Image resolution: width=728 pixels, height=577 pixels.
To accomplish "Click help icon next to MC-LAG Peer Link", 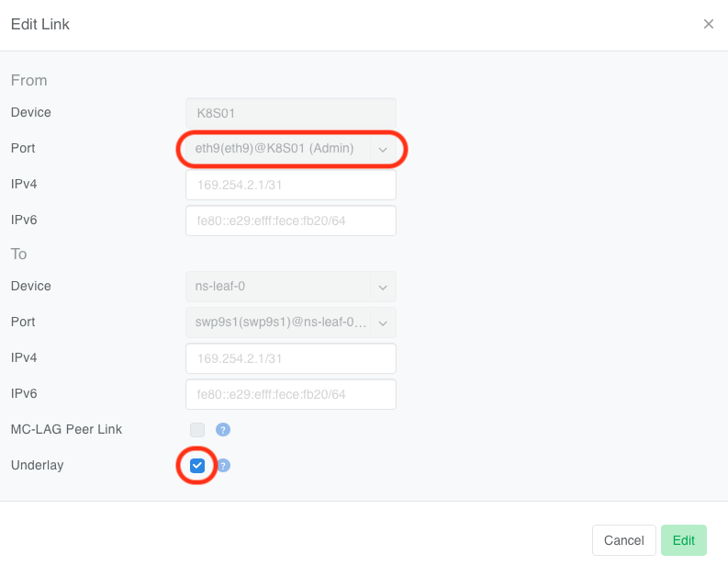I will (222, 429).
